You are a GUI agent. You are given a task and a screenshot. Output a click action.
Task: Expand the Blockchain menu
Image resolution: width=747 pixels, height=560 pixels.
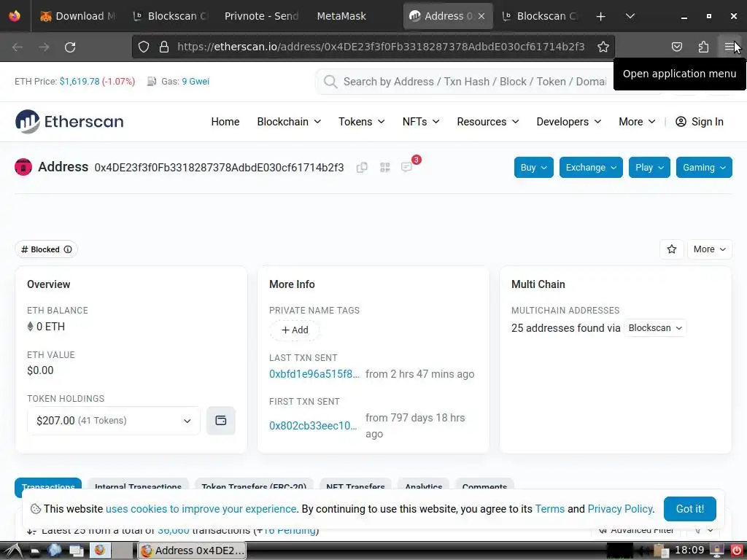point(289,122)
